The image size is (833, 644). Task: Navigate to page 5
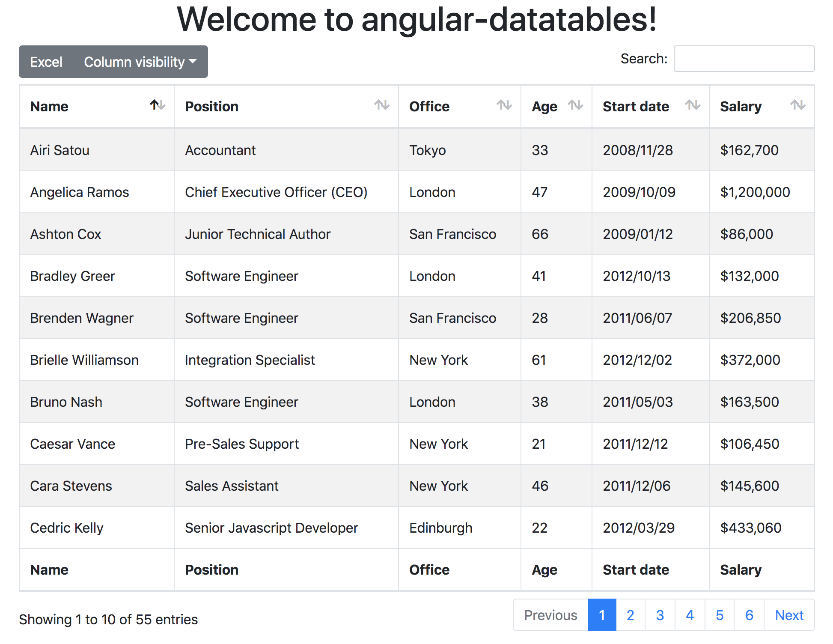point(719,615)
